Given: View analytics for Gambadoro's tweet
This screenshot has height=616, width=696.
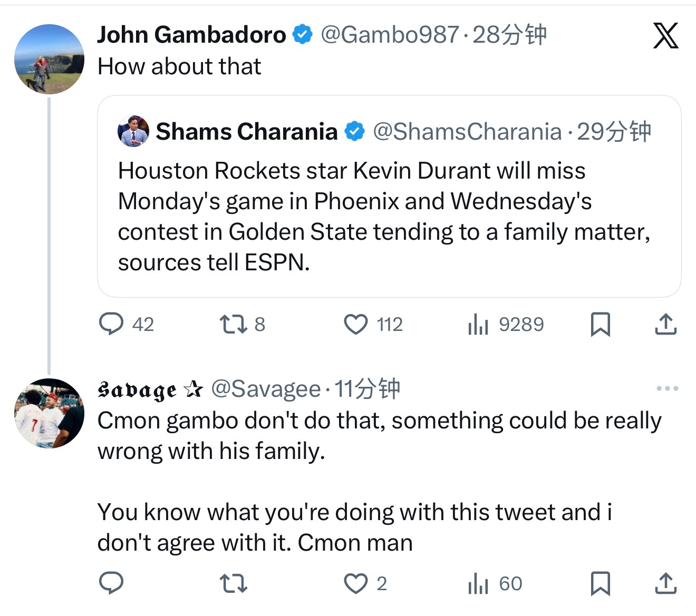Looking at the screenshot, I should tap(478, 324).
